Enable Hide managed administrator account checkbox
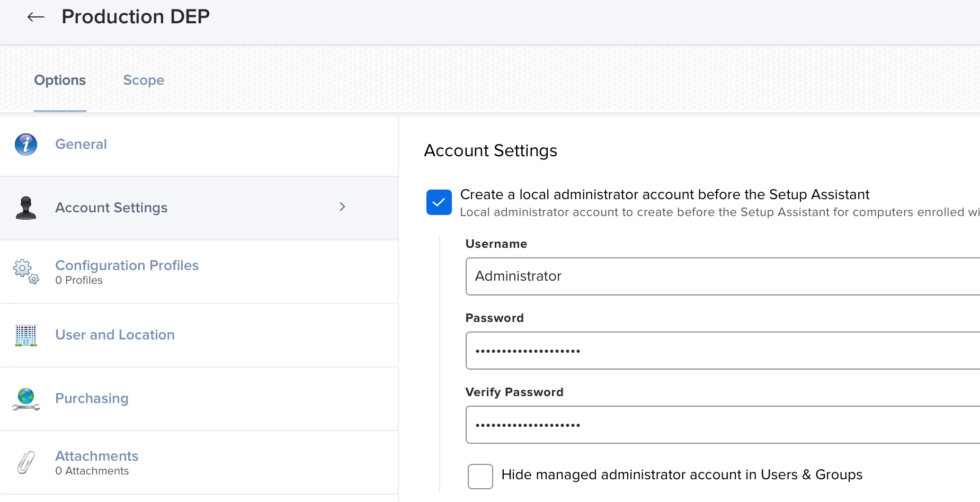Viewport: 980px width, 502px height. tap(480, 476)
